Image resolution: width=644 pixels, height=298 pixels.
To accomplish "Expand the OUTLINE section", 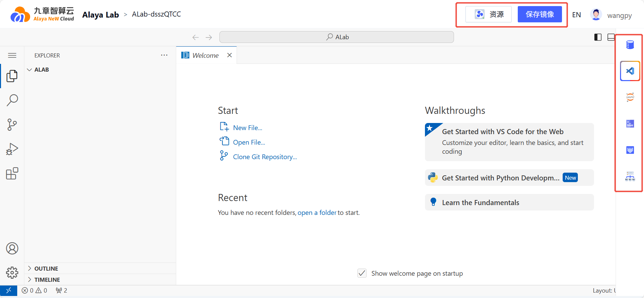I will tap(46, 269).
